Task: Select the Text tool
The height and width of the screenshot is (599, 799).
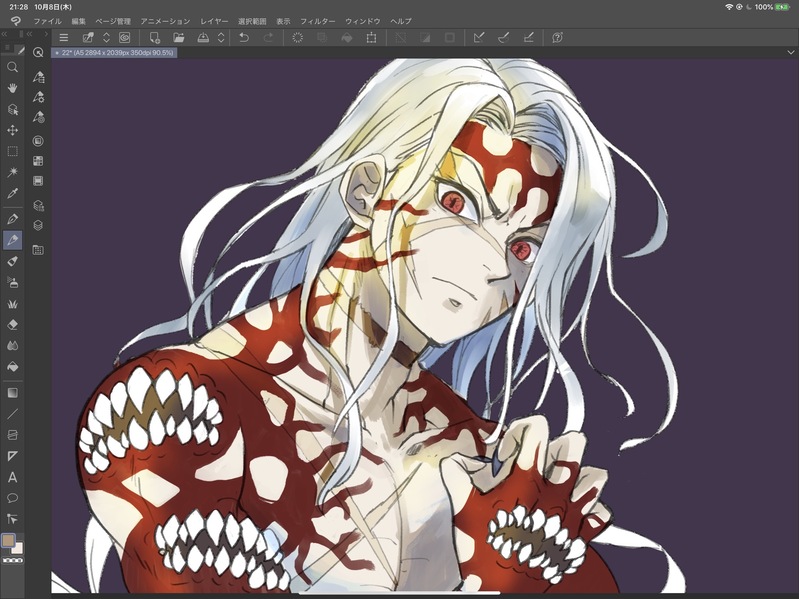Action: coord(13,477)
